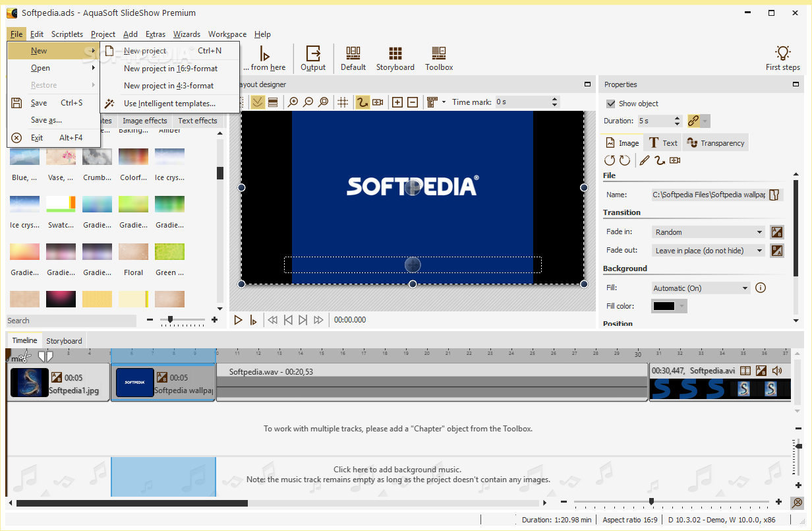
Task: Toggle grid display in layout designer
Action: 343,102
